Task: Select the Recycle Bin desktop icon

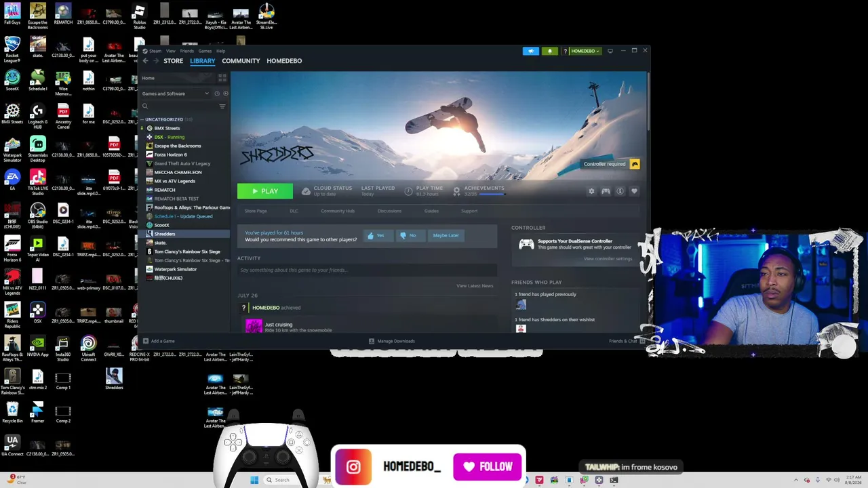Action: point(12,412)
